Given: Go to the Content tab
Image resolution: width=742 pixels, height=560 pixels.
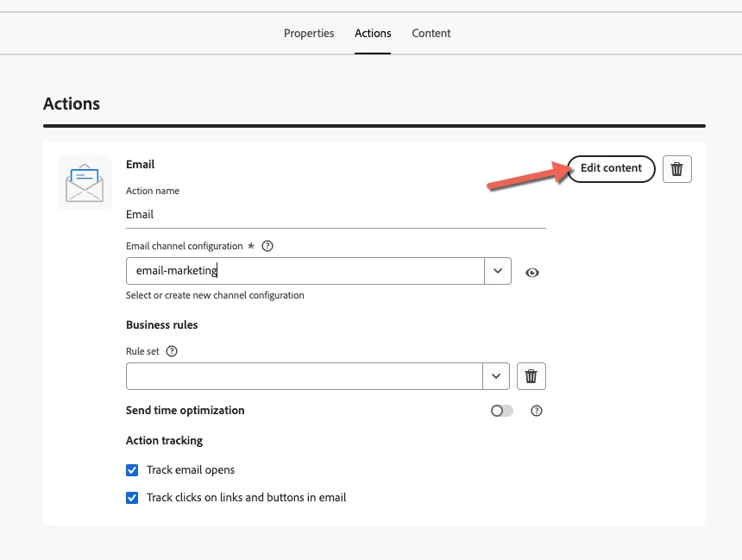Looking at the screenshot, I should [431, 33].
